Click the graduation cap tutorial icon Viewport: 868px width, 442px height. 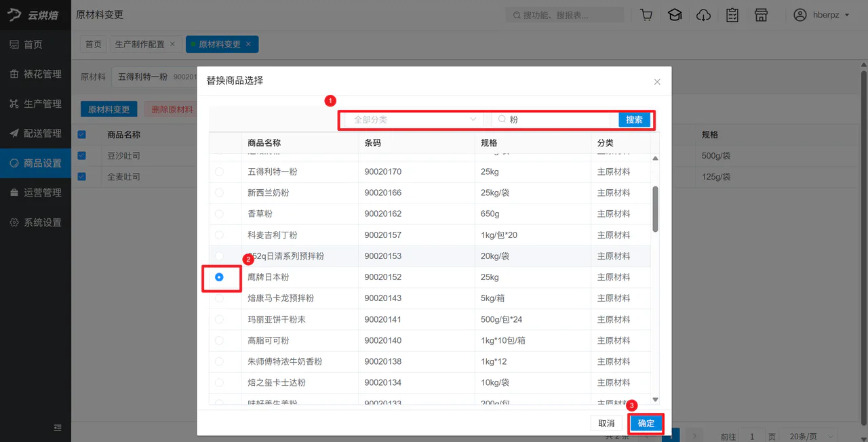tap(675, 15)
